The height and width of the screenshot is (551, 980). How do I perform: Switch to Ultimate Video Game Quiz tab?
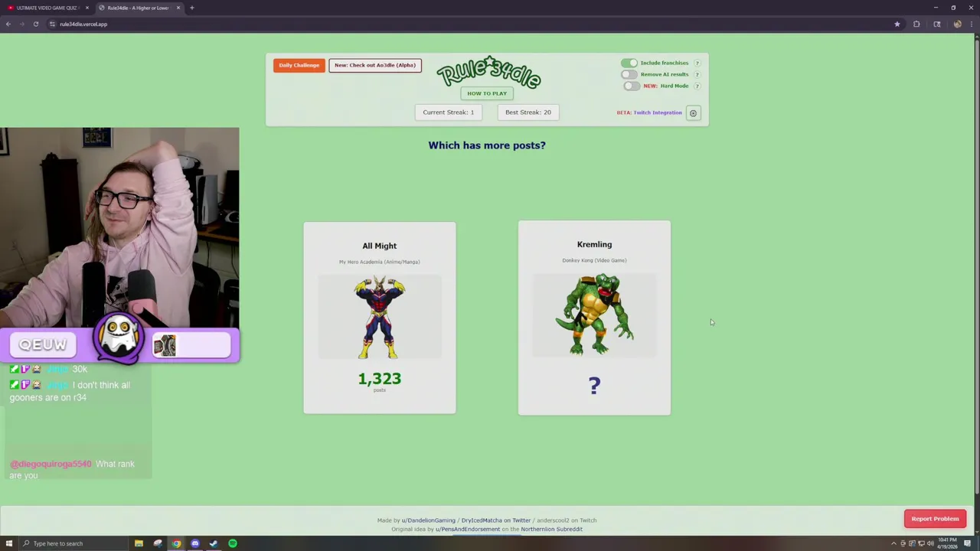click(46, 8)
